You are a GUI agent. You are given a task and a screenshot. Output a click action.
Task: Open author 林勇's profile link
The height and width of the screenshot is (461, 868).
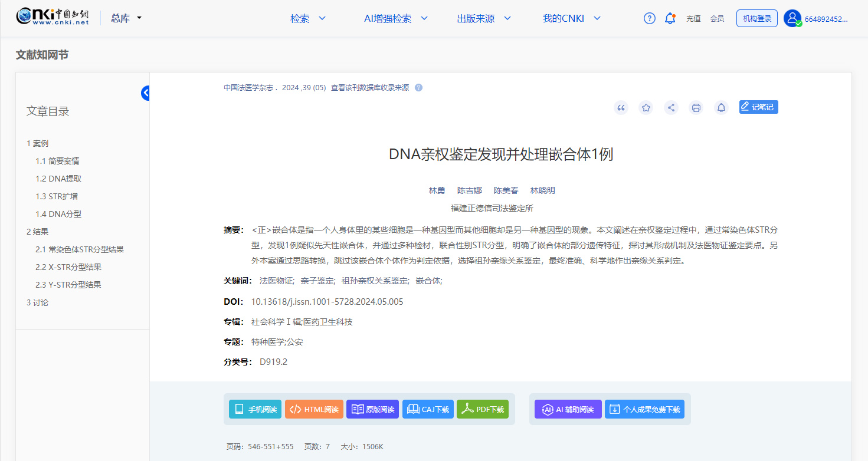coord(437,190)
